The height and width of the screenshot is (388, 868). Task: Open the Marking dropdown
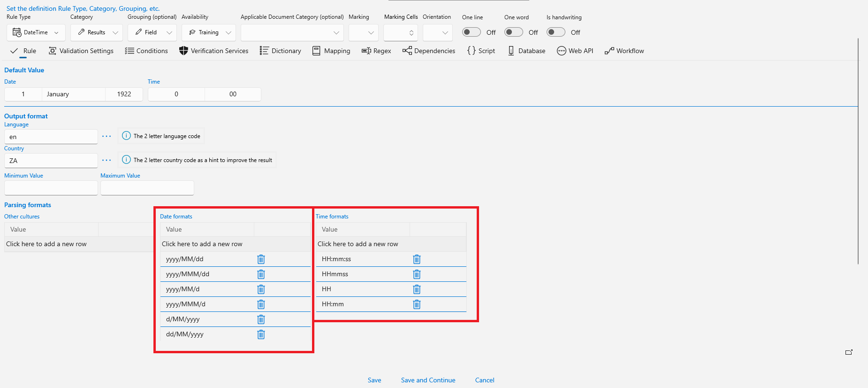coord(364,32)
